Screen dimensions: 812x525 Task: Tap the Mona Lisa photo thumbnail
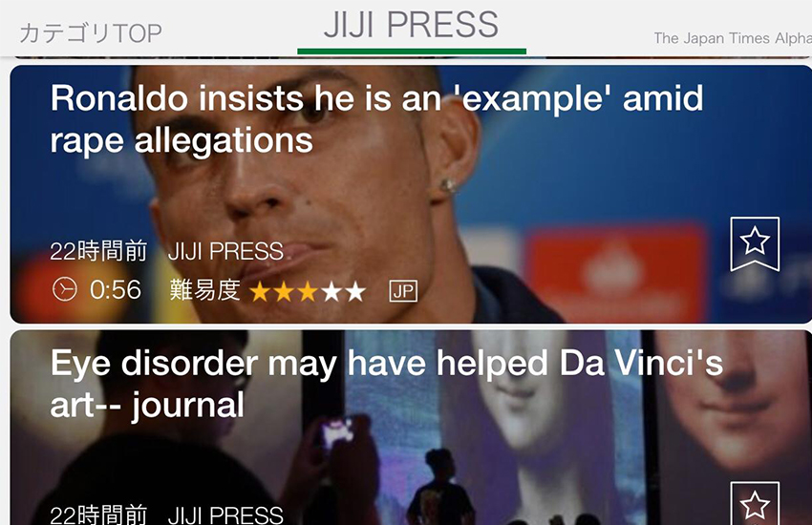(411, 428)
